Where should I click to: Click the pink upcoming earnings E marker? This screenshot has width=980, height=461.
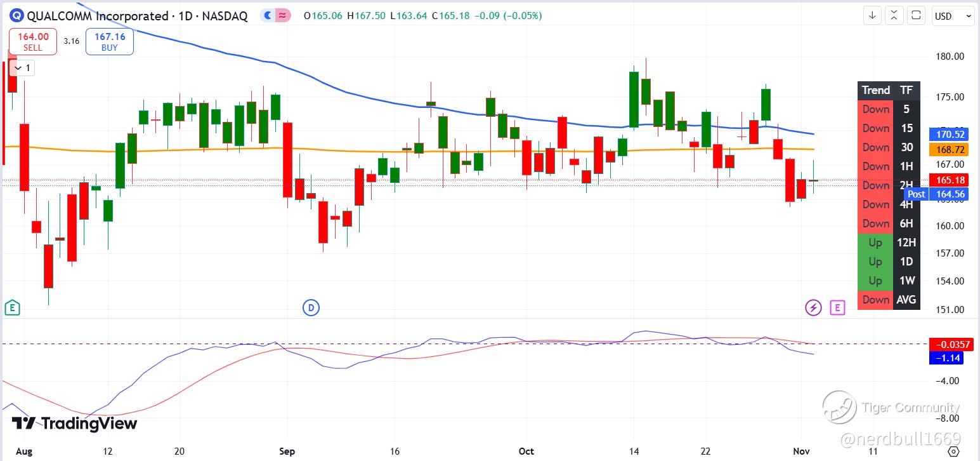click(x=838, y=309)
